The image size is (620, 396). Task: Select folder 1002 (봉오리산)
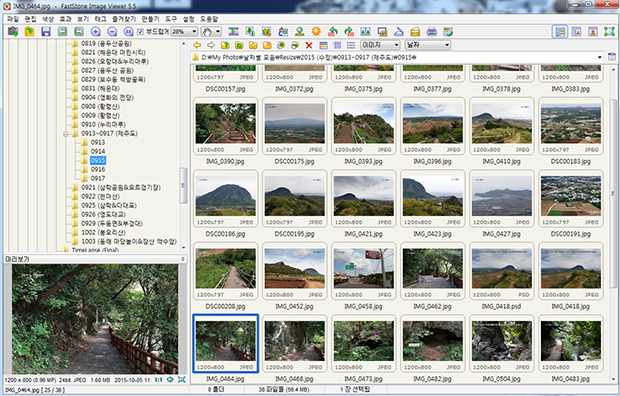tap(104, 233)
